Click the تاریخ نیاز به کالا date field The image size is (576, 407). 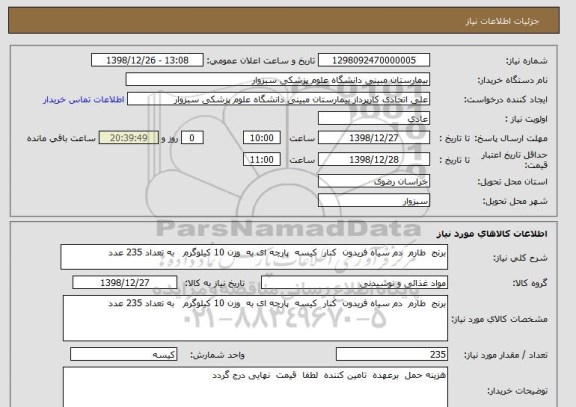[125, 283]
